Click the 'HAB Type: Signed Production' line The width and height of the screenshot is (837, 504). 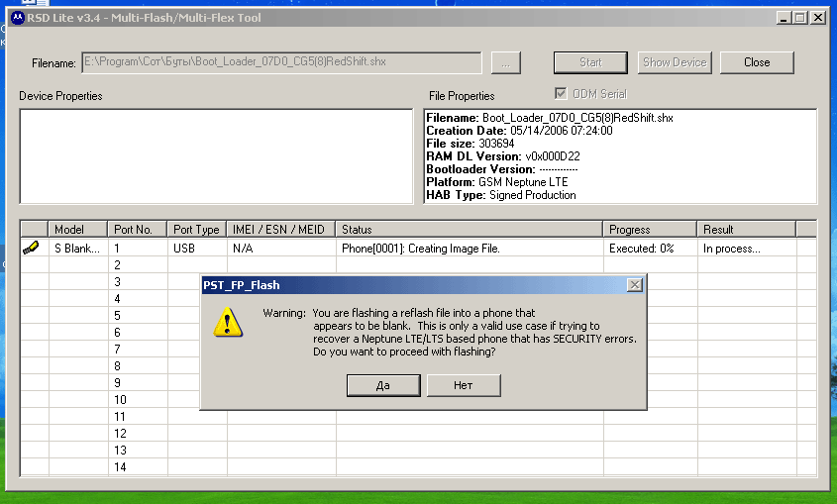(x=501, y=195)
